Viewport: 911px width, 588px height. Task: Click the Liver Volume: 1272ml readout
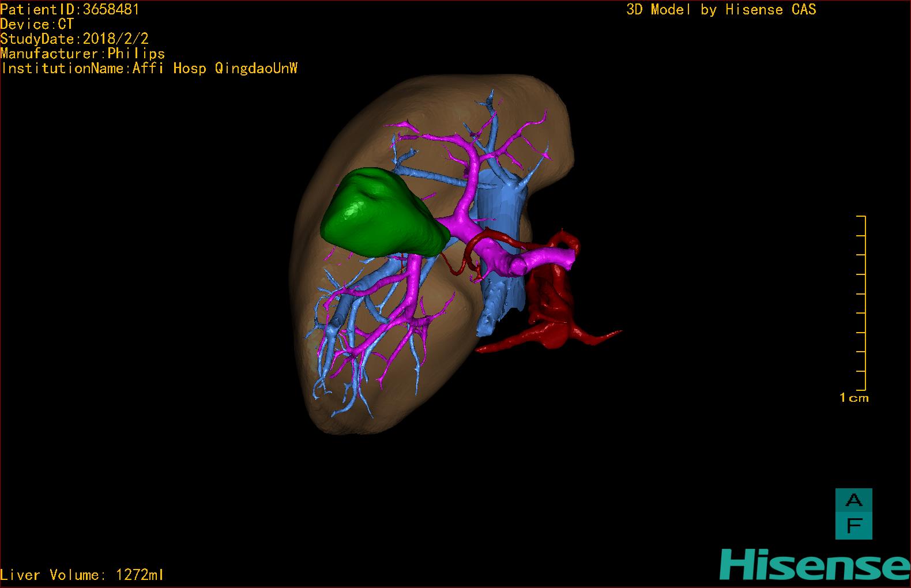82,575
